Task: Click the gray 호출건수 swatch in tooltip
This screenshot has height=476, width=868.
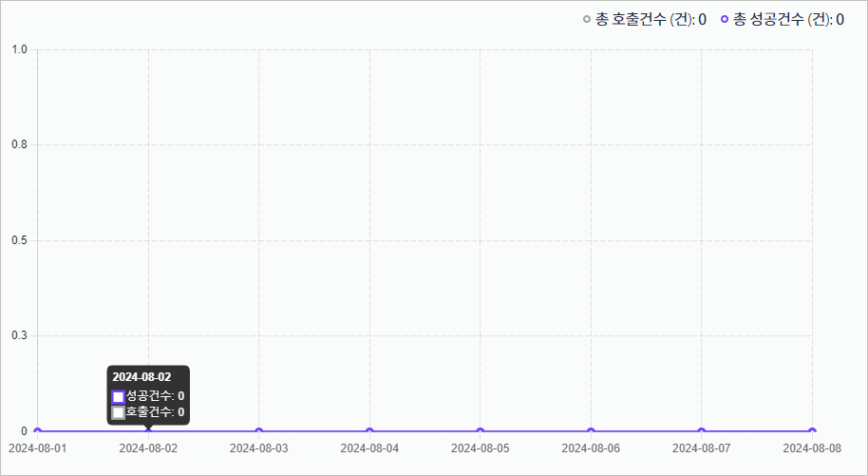Action: point(118,413)
